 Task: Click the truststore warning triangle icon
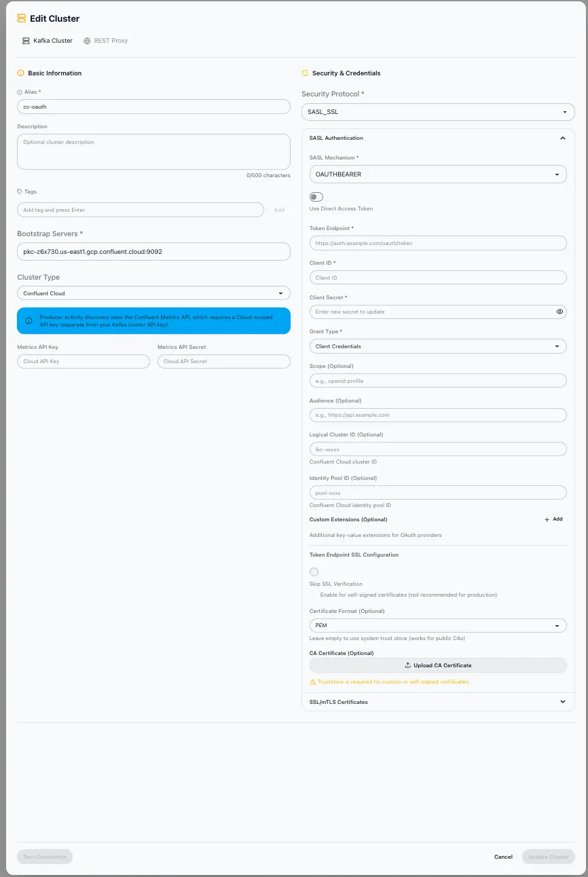click(314, 682)
